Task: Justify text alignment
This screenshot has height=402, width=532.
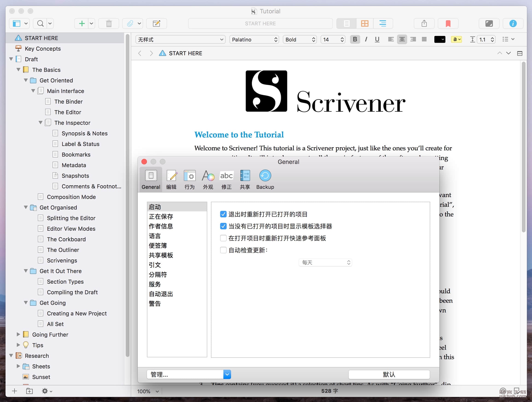Action: (424, 39)
